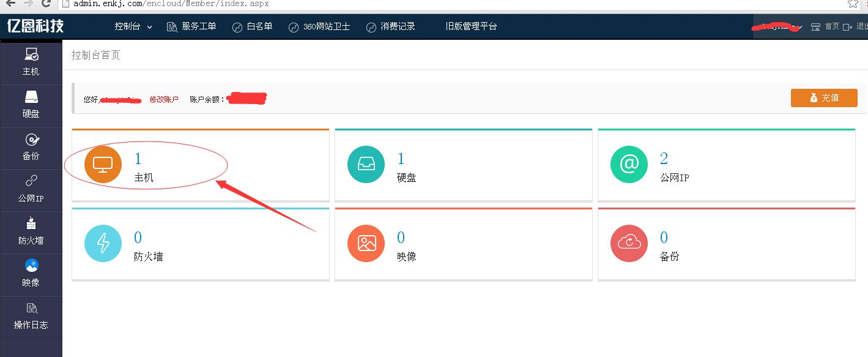Click the 修改账户 link
Screen dimensions: 868x357
click(164, 99)
